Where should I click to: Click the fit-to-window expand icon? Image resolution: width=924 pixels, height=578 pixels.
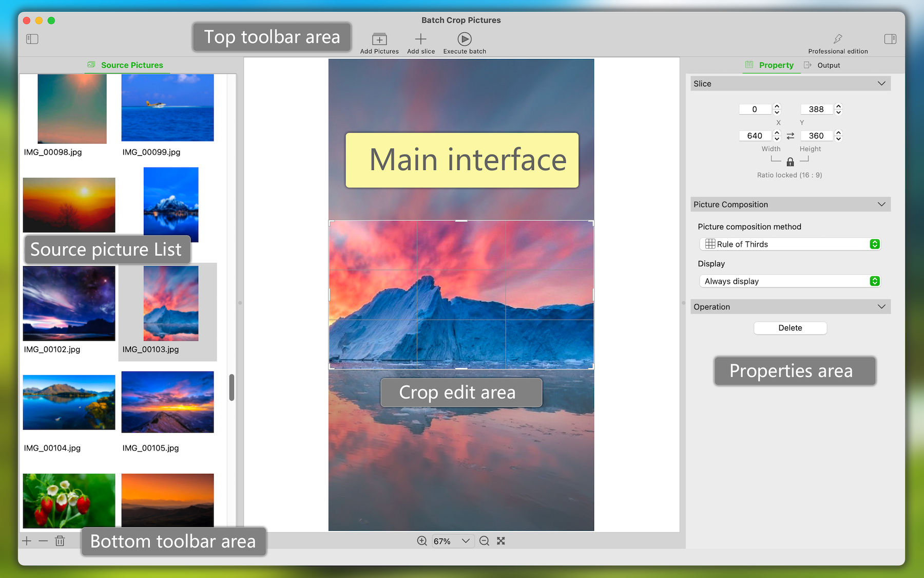[501, 541]
